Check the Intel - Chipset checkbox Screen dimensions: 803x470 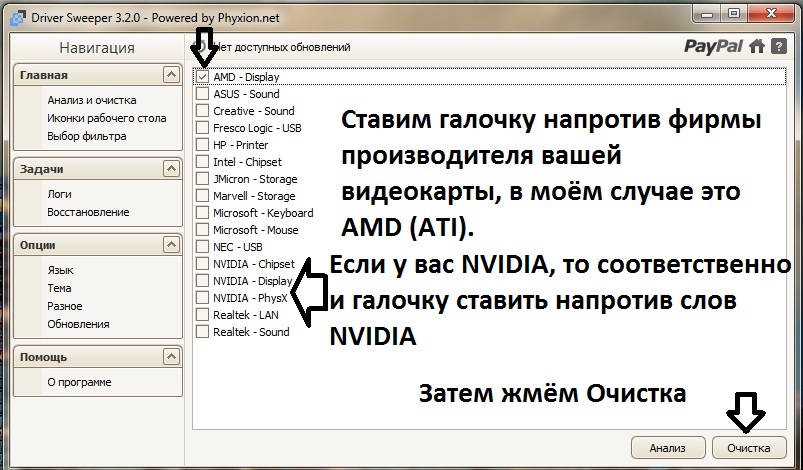[x=203, y=162]
